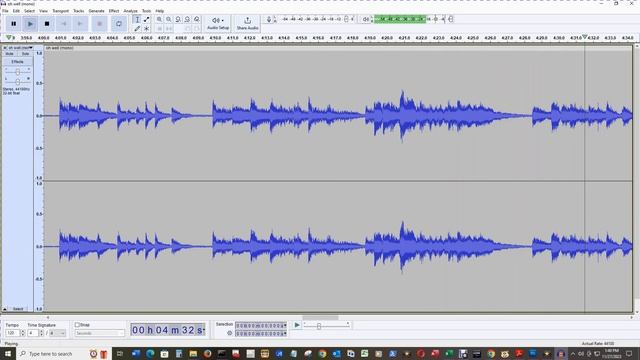
Task: Adjust the track gain slider
Action: pyautogui.click(x=18, y=72)
